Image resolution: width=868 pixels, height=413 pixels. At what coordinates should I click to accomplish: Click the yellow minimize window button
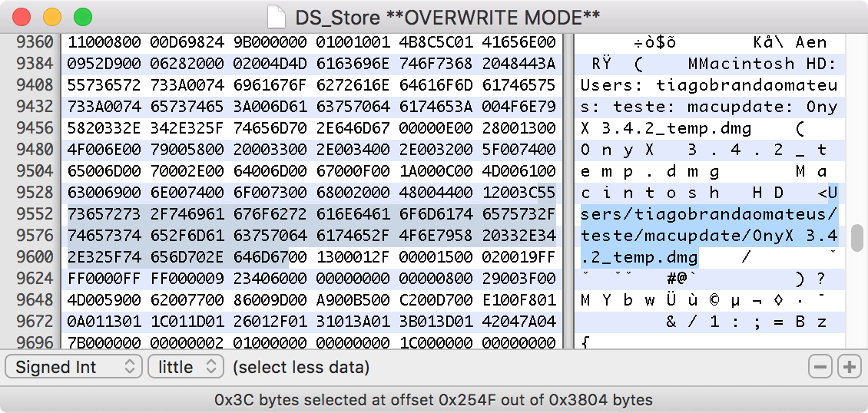[52, 17]
